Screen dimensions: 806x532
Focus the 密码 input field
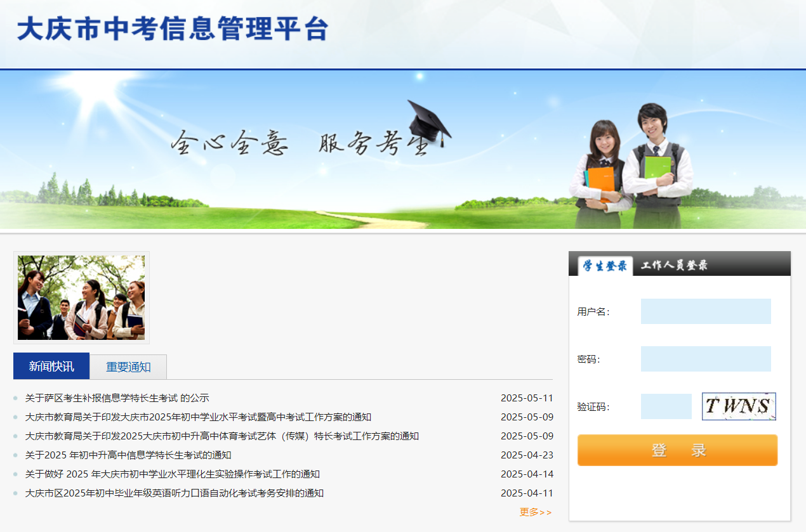pos(705,359)
